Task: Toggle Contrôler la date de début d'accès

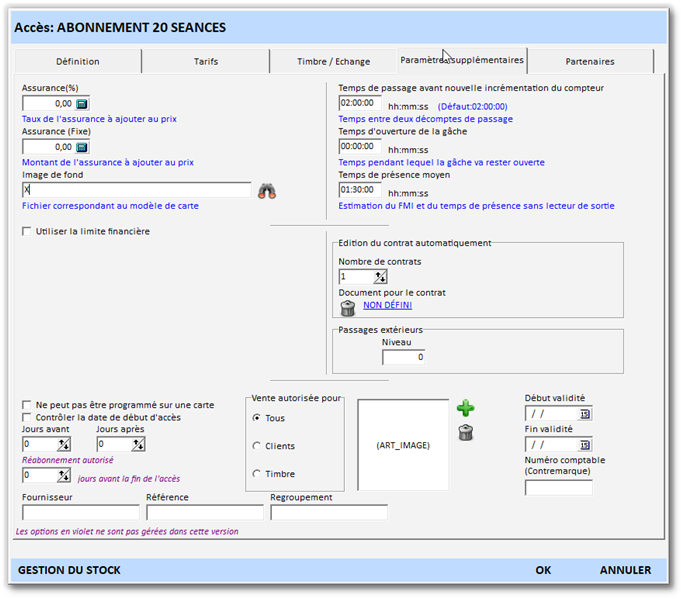Action: coord(27,417)
